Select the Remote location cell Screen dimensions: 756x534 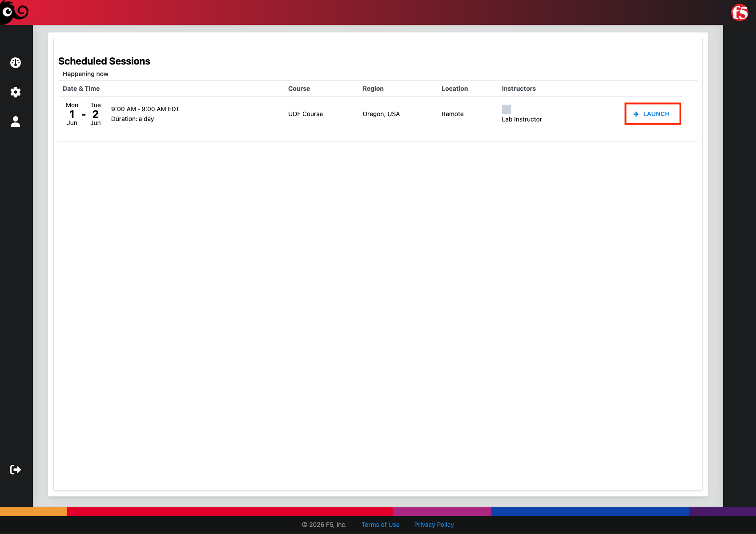pos(452,114)
